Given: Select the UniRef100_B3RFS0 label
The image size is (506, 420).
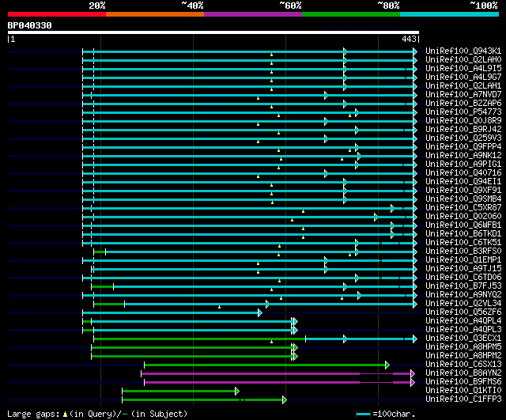Looking at the screenshot, I should pyautogui.click(x=463, y=252).
